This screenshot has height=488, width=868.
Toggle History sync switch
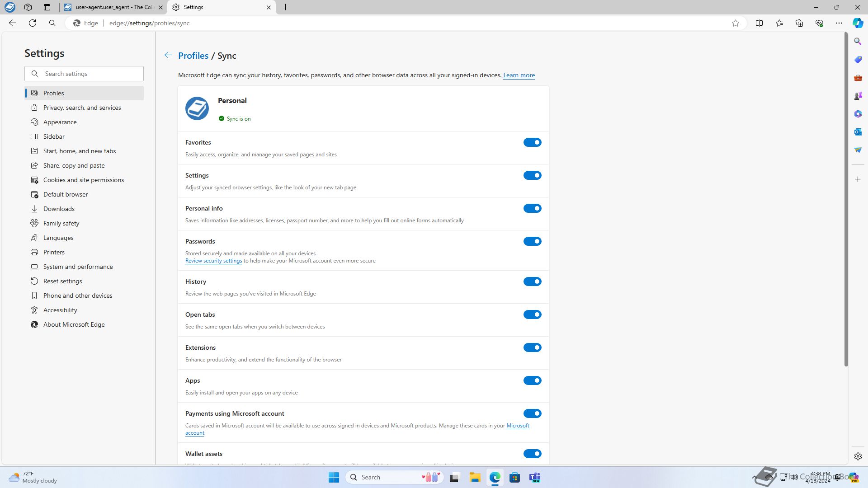tap(532, 282)
